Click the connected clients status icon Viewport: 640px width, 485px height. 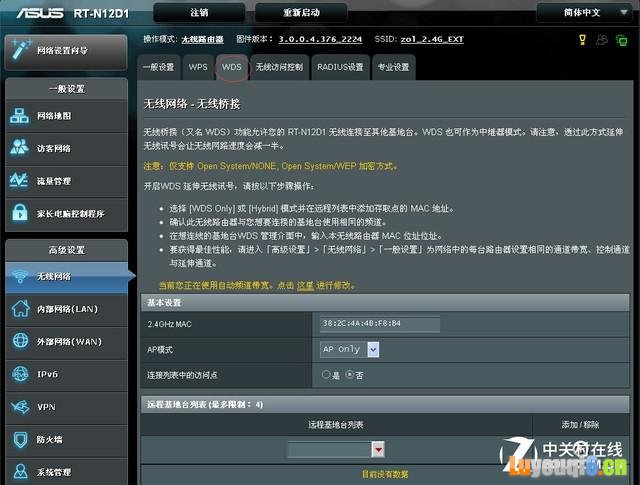coord(602,40)
